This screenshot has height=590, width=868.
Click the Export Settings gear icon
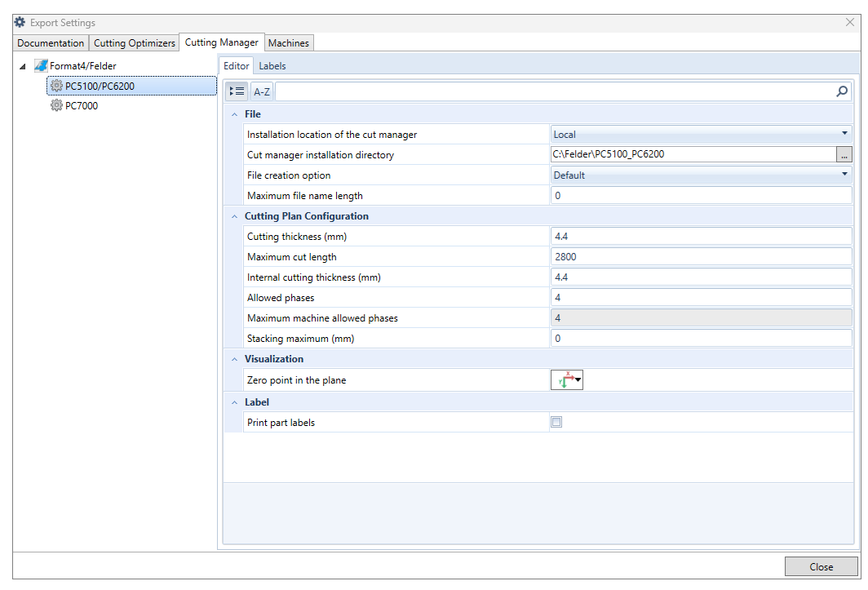coord(20,22)
